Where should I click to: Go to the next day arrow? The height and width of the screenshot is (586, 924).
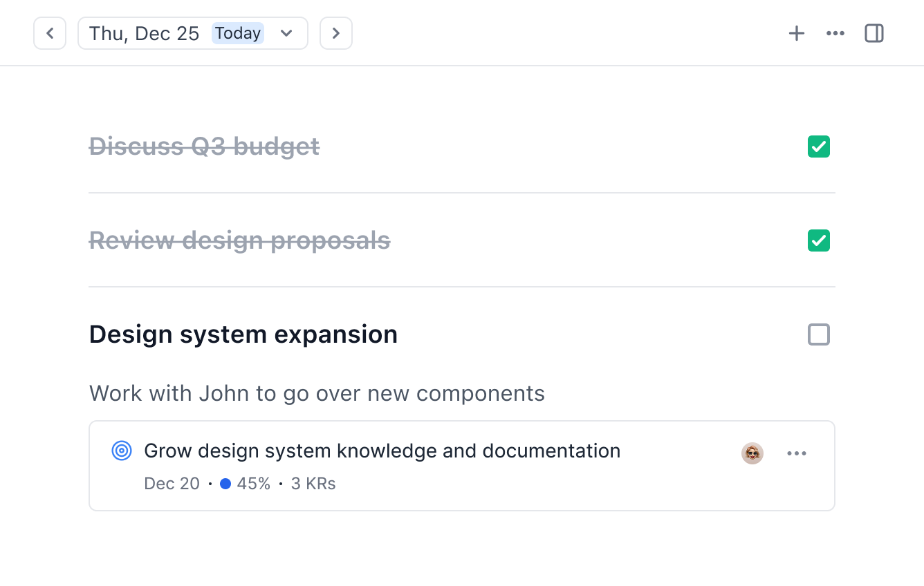click(x=336, y=33)
